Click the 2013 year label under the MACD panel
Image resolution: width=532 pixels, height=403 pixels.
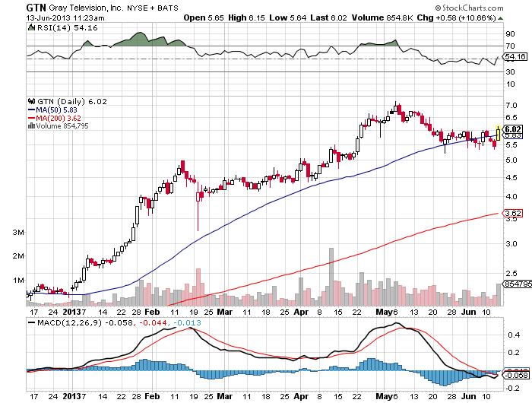point(72,396)
